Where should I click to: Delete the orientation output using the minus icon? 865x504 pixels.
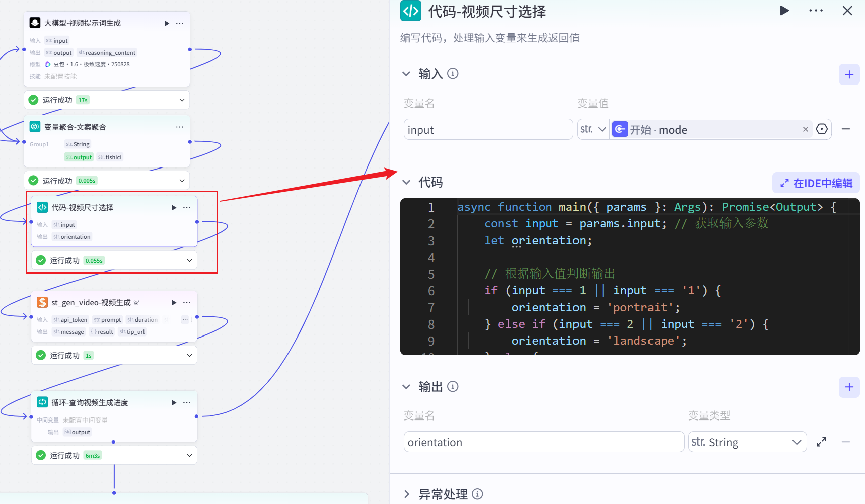point(846,442)
